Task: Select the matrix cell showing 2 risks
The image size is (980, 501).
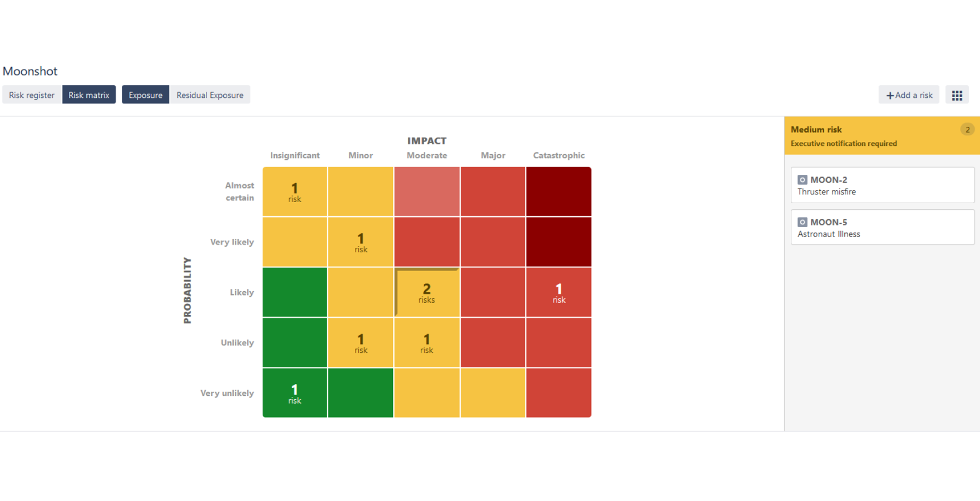Action: coord(426,292)
